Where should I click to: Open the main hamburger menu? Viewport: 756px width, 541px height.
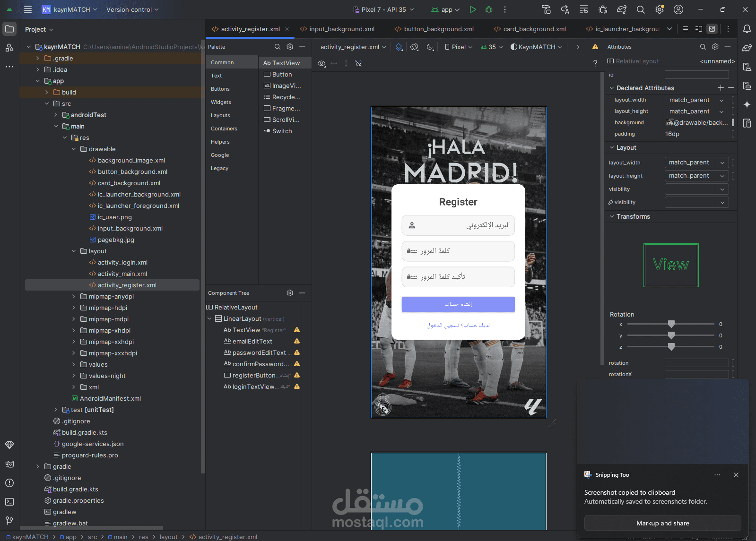(x=28, y=9)
